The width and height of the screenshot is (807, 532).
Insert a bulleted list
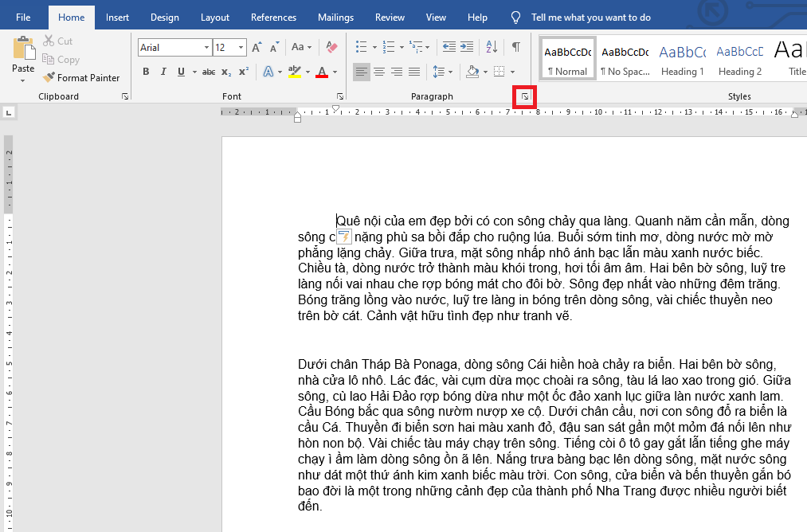[361, 48]
